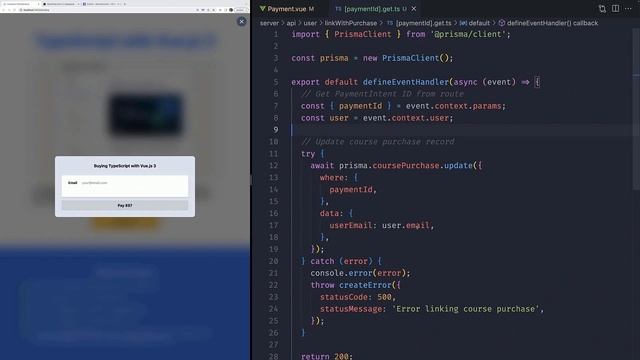Split the editor with the split icon
The height and width of the screenshot is (360, 640).
(x=615, y=9)
